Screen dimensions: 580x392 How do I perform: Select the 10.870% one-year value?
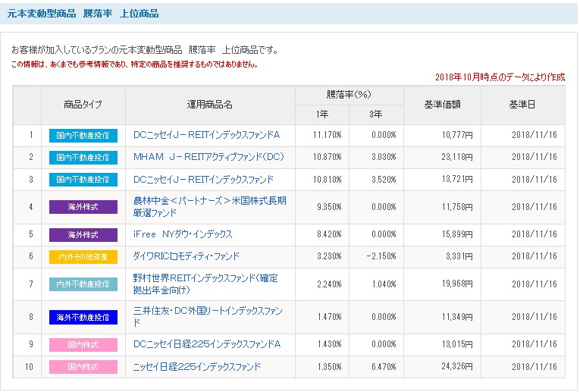[328, 157]
